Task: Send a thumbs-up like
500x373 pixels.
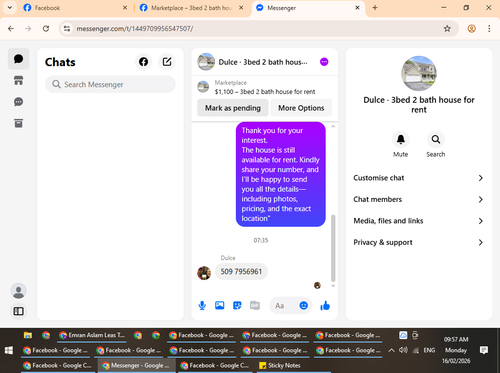Action: (x=325, y=305)
